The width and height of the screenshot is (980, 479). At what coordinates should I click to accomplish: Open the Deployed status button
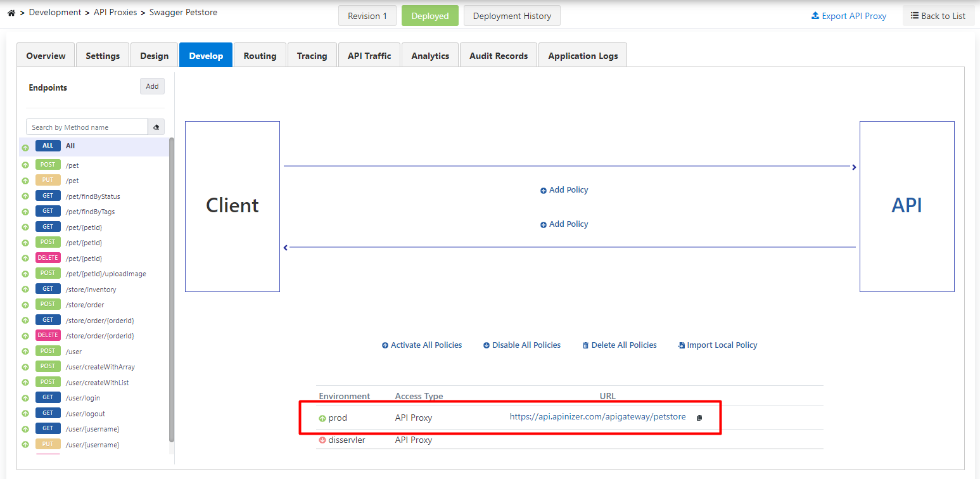430,16
